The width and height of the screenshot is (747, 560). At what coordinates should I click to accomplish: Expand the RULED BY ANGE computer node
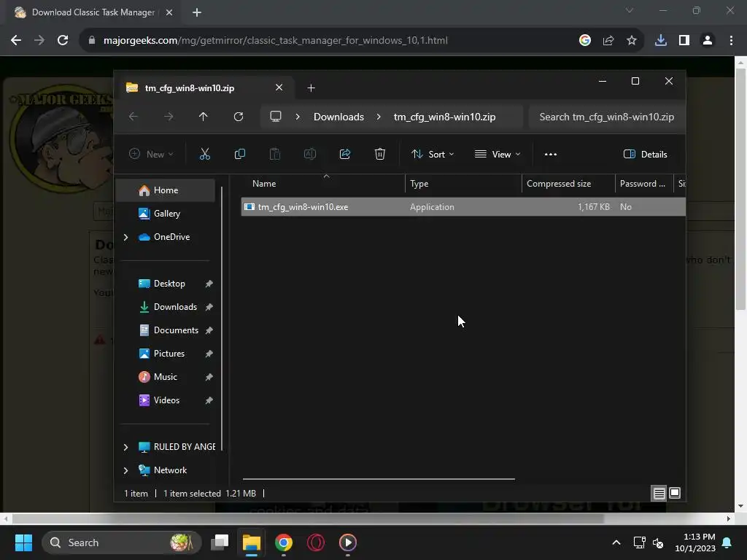click(125, 447)
